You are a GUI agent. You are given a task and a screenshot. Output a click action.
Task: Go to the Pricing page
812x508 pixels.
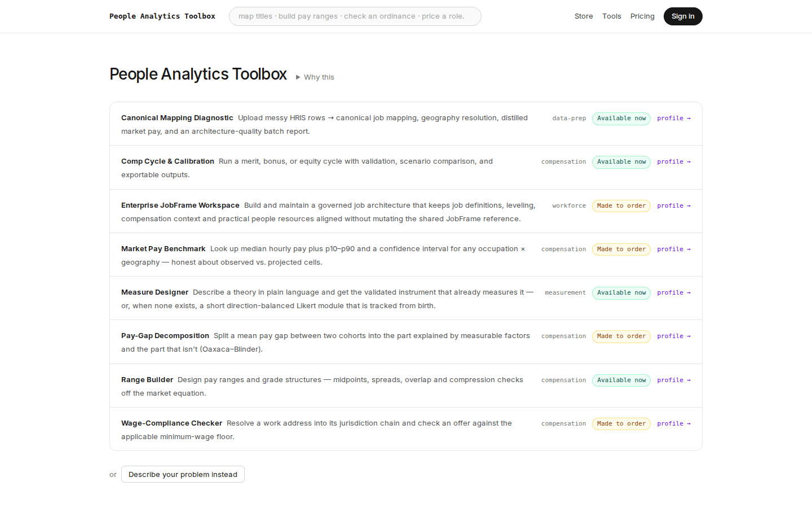pyautogui.click(x=642, y=16)
